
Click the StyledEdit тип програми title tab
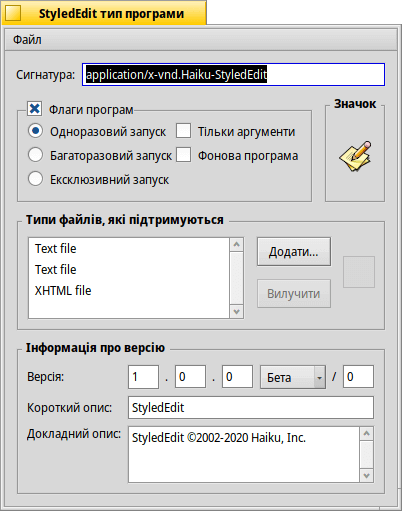click(104, 13)
